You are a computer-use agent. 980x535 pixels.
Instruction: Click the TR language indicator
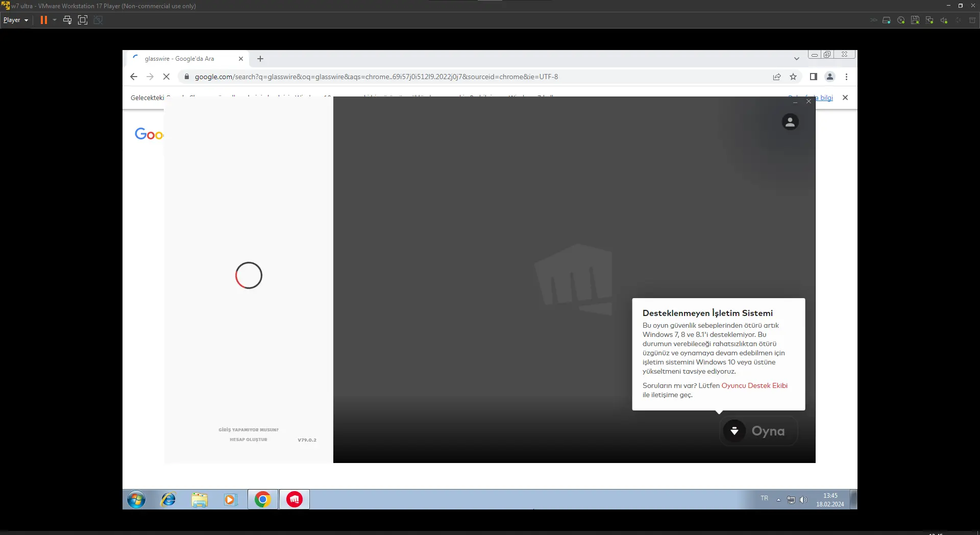(x=764, y=498)
